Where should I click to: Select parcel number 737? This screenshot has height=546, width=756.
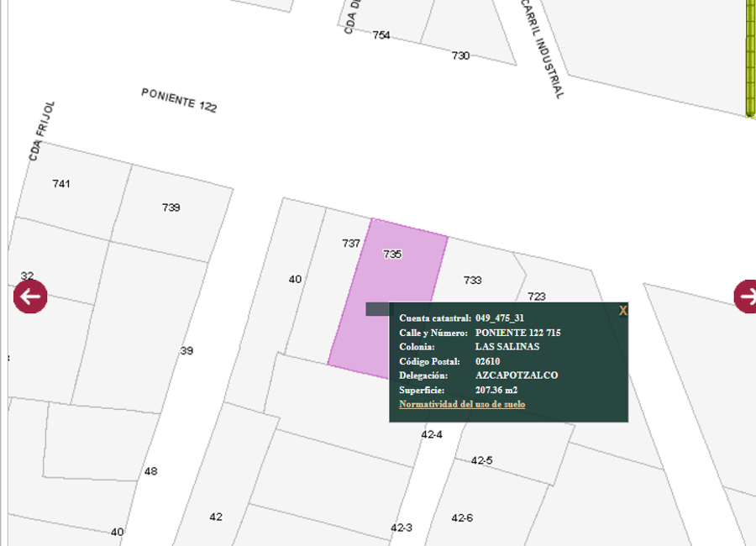click(351, 243)
